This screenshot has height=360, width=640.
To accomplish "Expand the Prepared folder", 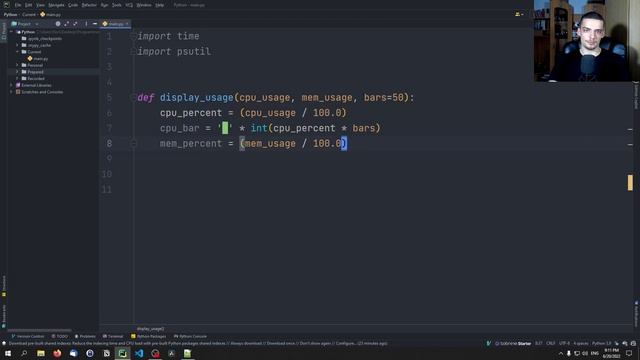I will click(18, 72).
